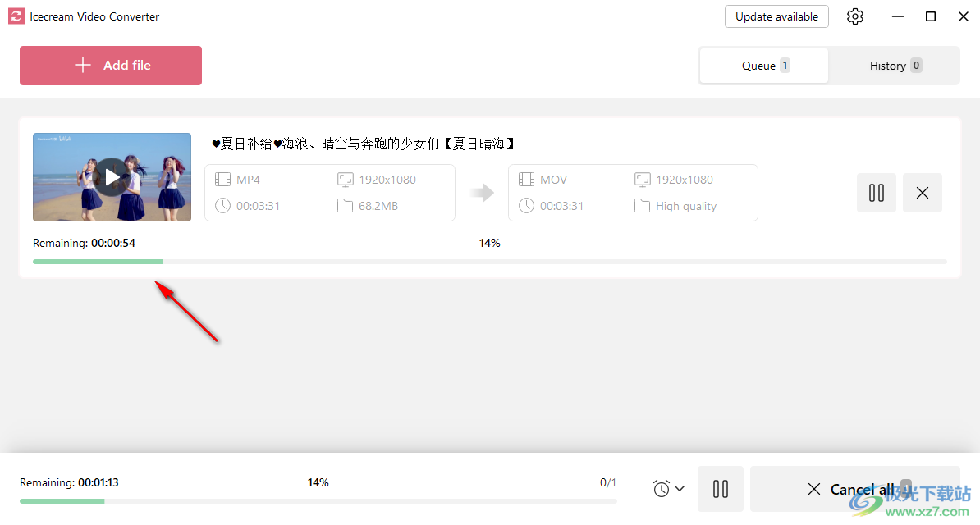Screen dimensions: 980x525
Task: Play the video thumbnail preview
Action: click(112, 177)
